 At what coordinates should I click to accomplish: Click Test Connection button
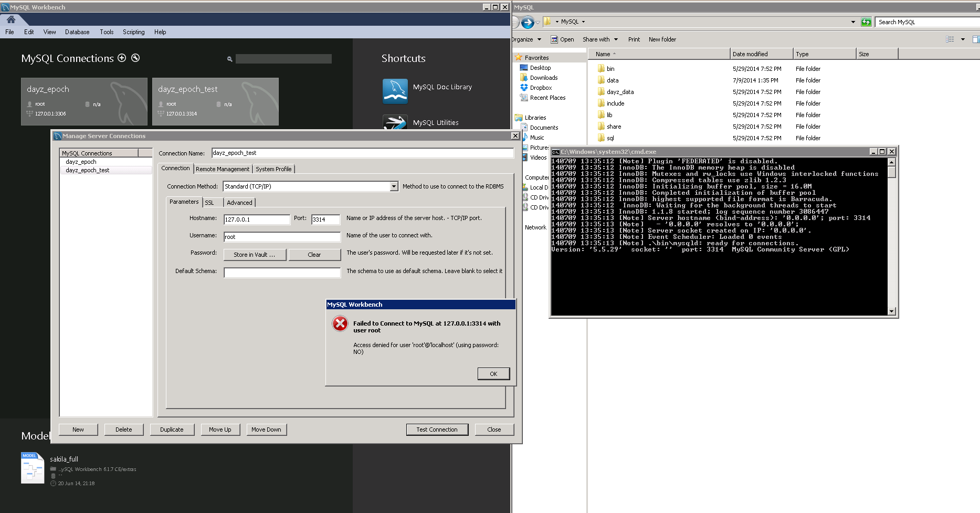coord(437,430)
